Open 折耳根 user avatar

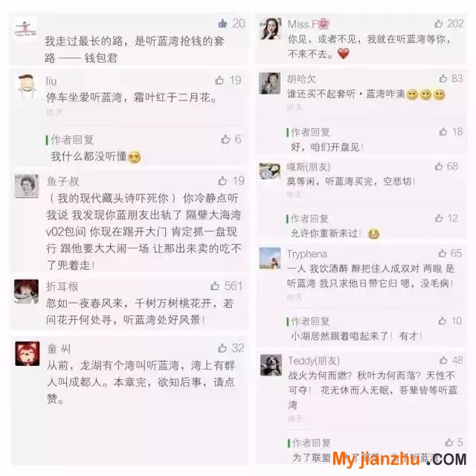(27, 292)
